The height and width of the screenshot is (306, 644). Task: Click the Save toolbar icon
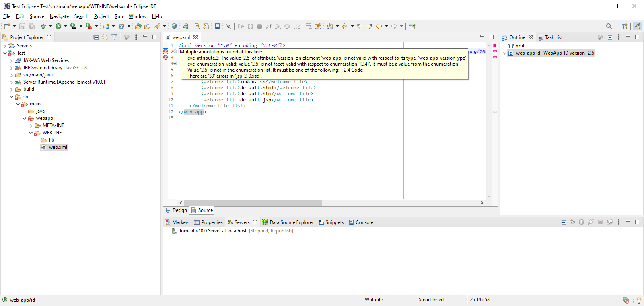coord(22,26)
